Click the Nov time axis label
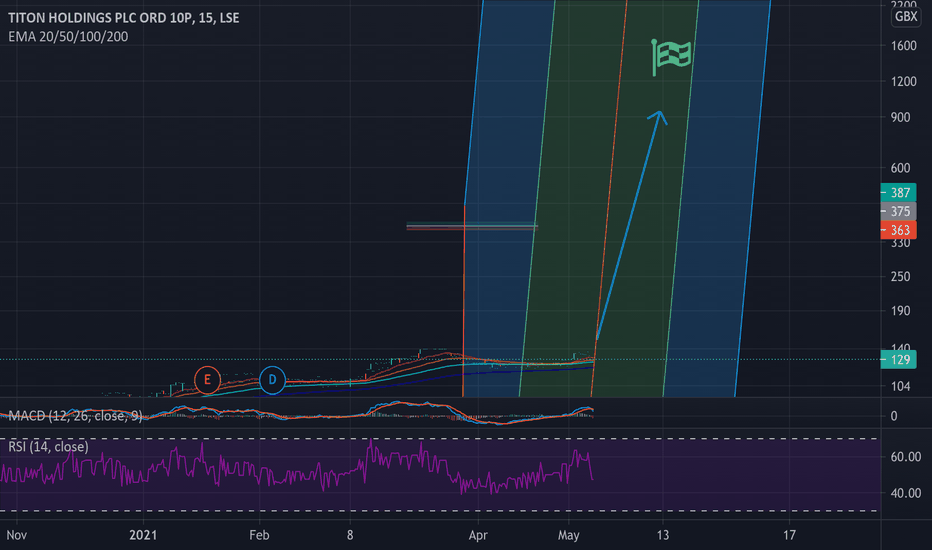This screenshot has height=550, width=932. point(17,535)
